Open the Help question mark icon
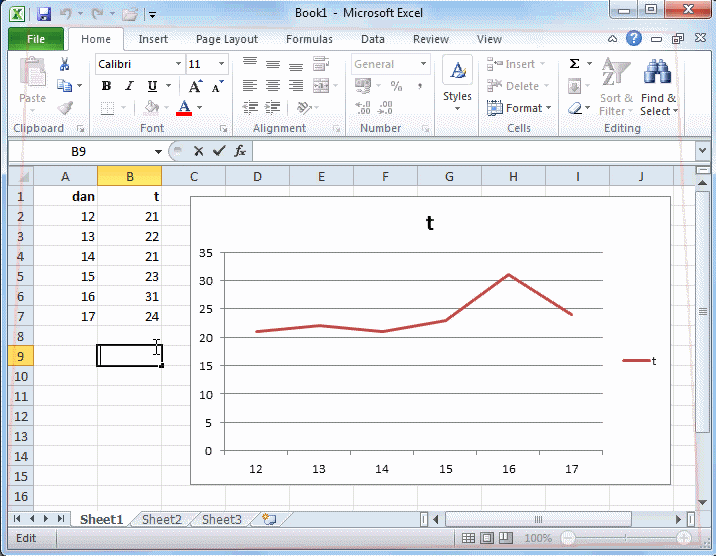 (634, 39)
